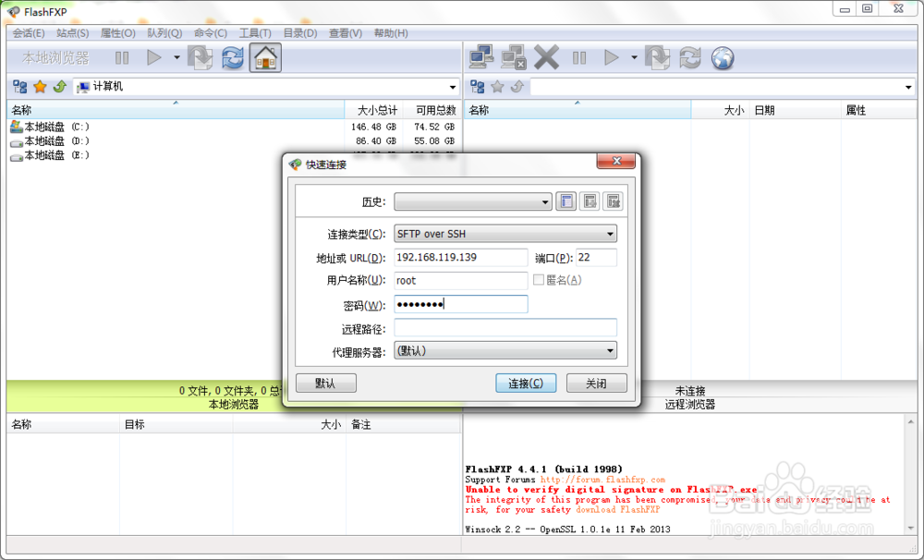Click the second history icon button

click(590, 201)
